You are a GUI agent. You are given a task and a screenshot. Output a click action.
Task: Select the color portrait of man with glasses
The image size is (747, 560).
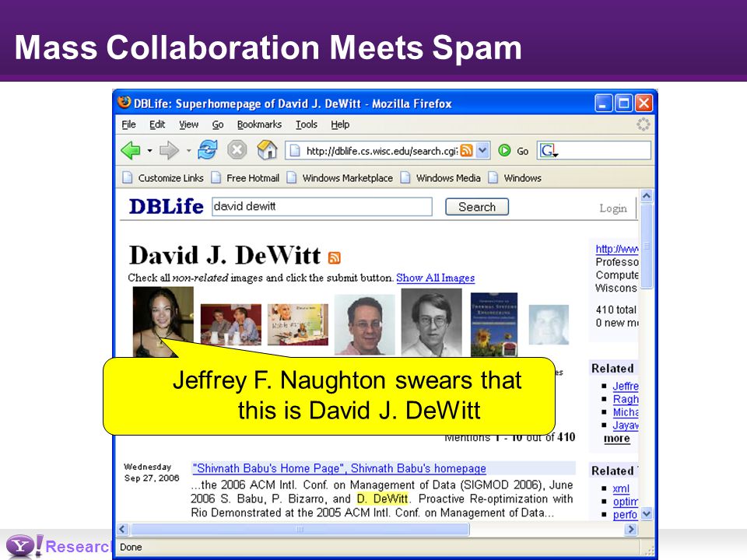(364, 324)
